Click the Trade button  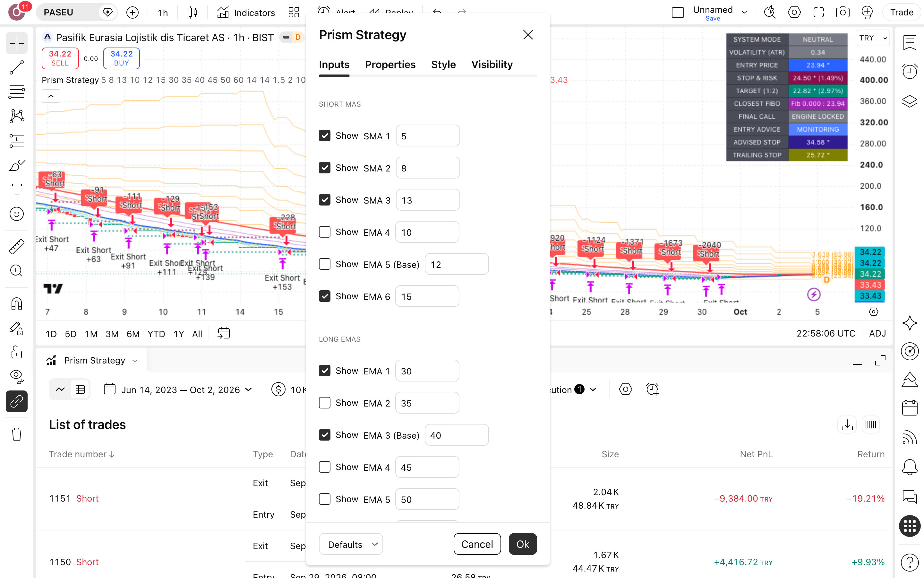coord(902,13)
